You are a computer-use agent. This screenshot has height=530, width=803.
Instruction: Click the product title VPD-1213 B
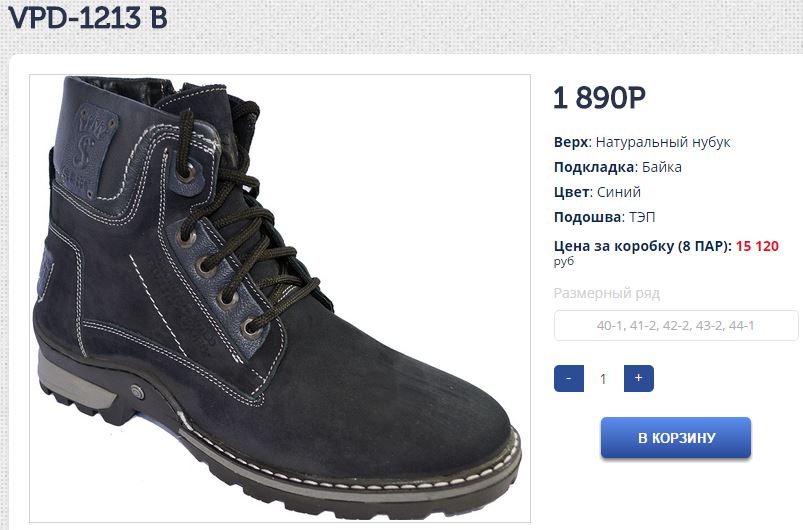tap(88, 18)
